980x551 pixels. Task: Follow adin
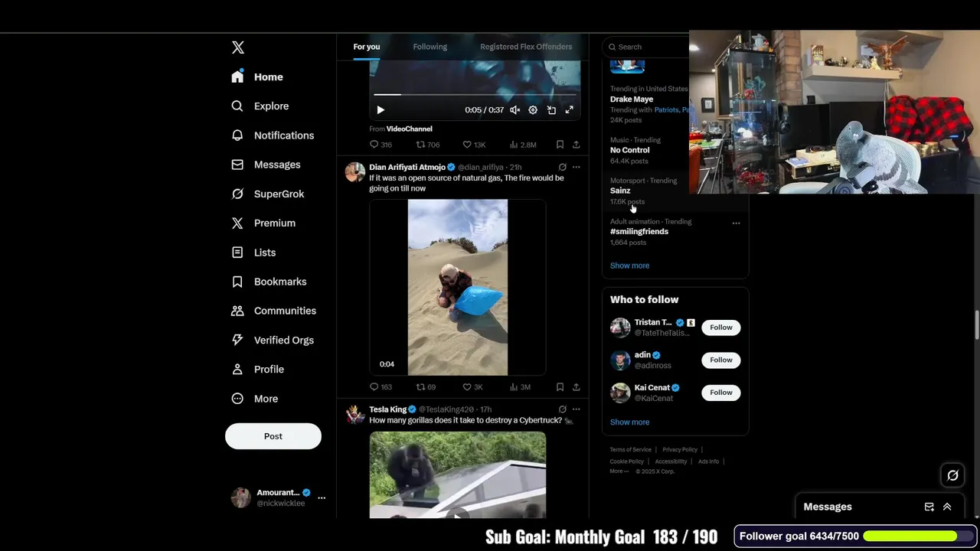720,360
